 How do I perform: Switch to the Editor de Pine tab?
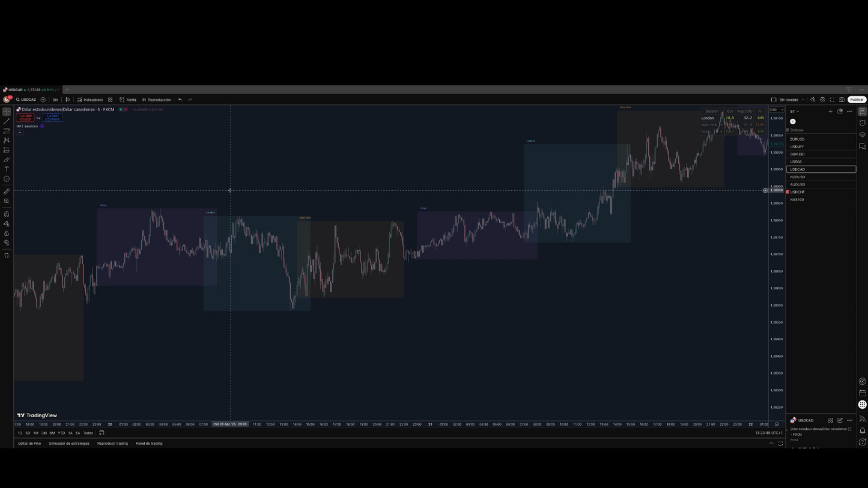pos(29,443)
